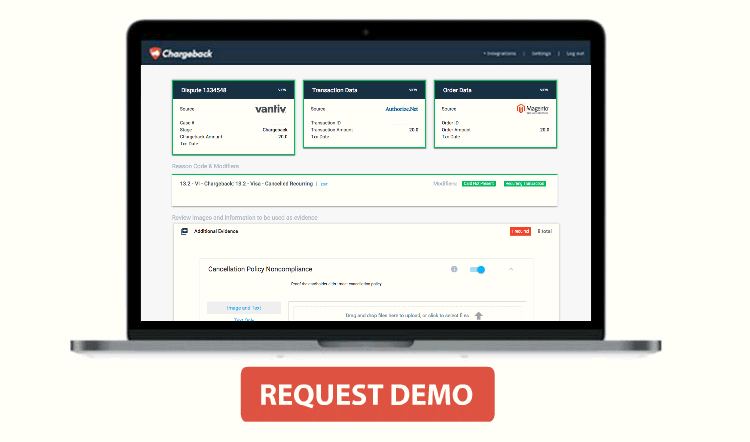Click the Vantiv source logo

pos(270,108)
